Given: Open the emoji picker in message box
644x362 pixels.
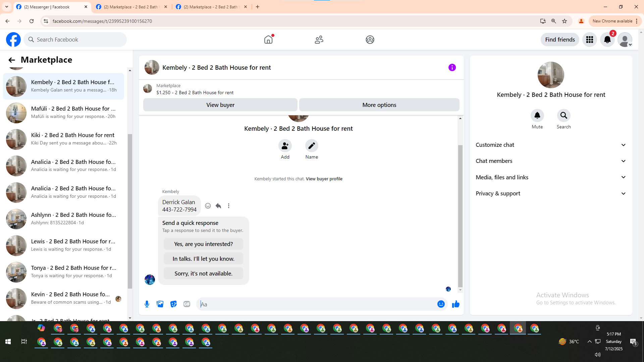Looking at the screenshot, I should point(441,304).
